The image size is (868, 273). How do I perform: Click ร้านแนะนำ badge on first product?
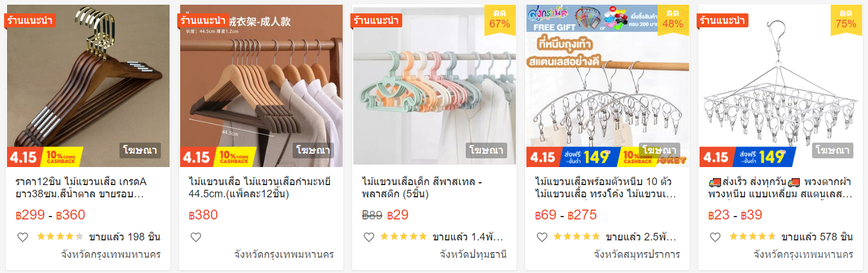(x=29, y=20)
